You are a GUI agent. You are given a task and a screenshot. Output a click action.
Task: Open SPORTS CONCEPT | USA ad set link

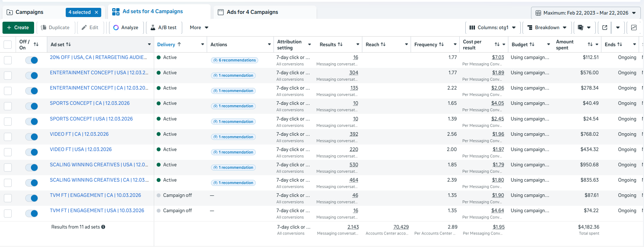point(91,119)
